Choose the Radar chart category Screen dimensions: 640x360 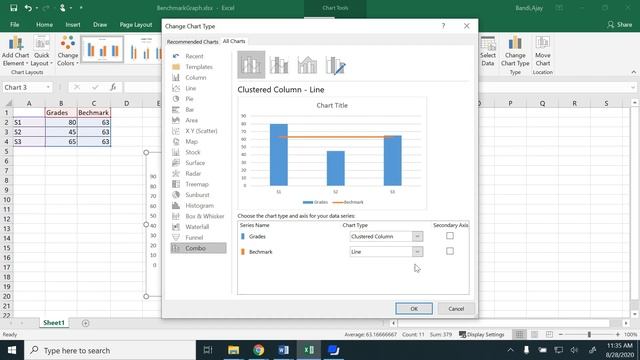point(198,173)
